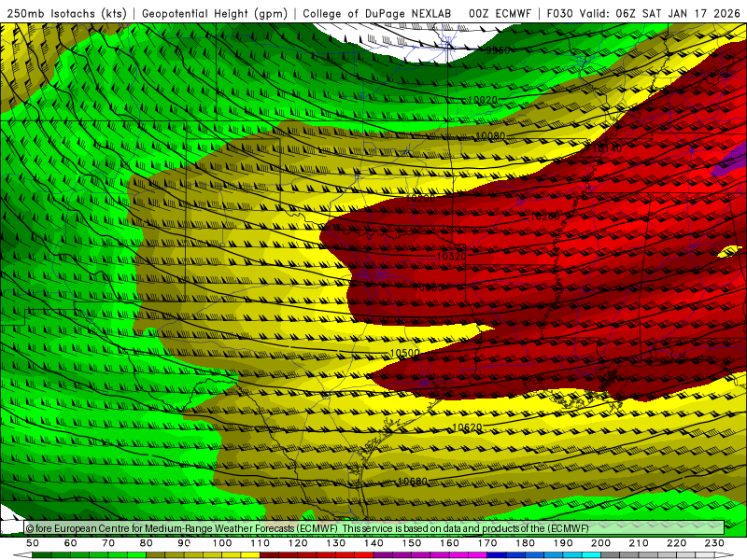This screenshot has width=747, height=560.
Task: Click the 10080 height contour label
Action: coord(490,136)
